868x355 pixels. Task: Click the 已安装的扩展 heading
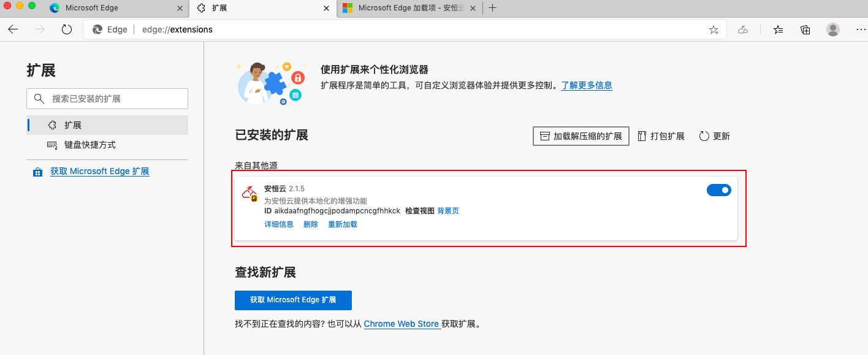pyautogui.click(x=272, y=136)
